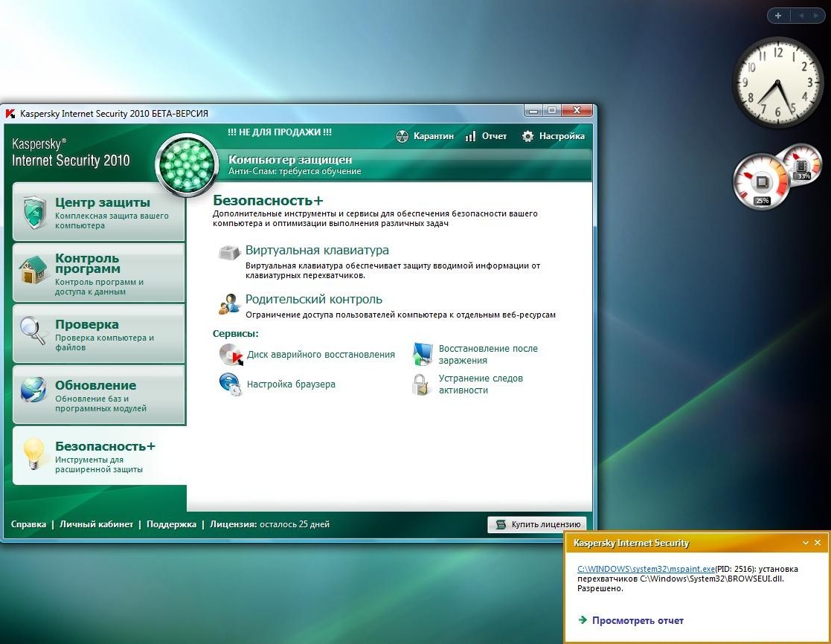This screenshot has height=644, width=831.
Task: Open the Quarantine (Карантин) radiation icon
Action: [x=402, y=137]
